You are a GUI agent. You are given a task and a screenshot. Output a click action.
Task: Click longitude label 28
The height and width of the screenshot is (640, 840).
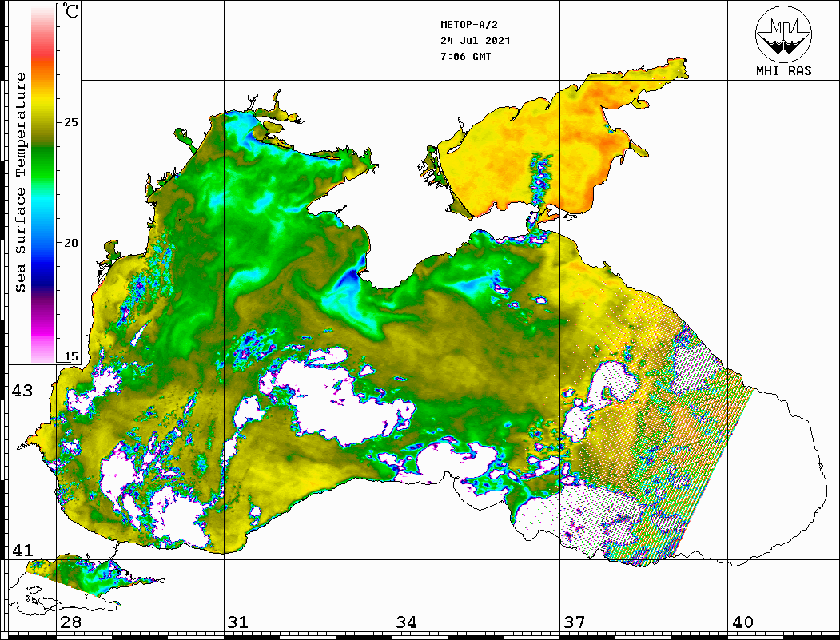click(70, 622)
